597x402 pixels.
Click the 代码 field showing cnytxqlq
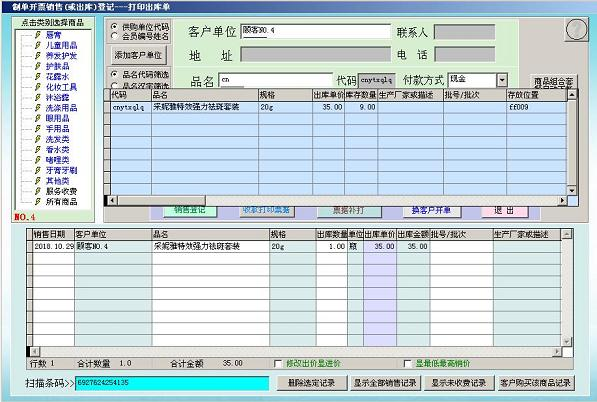pos(377,80)
